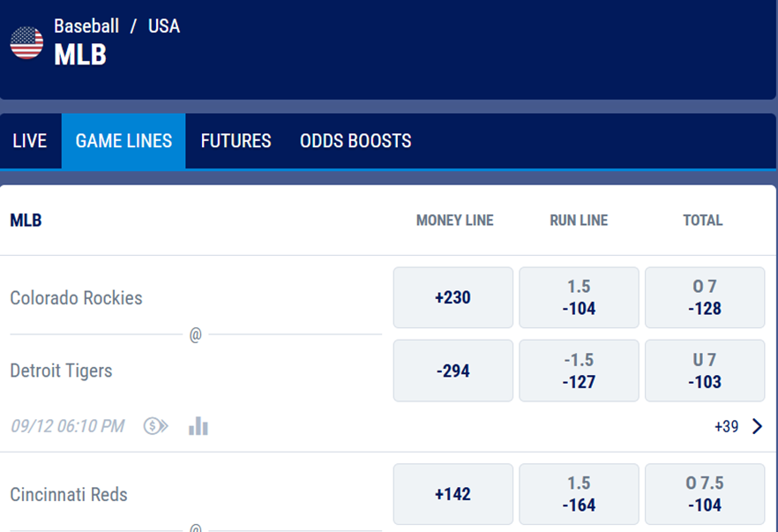Click the USA flag icon
Image resolution: width=778 pixels, height=532 pixels.
tap(26, 42)
